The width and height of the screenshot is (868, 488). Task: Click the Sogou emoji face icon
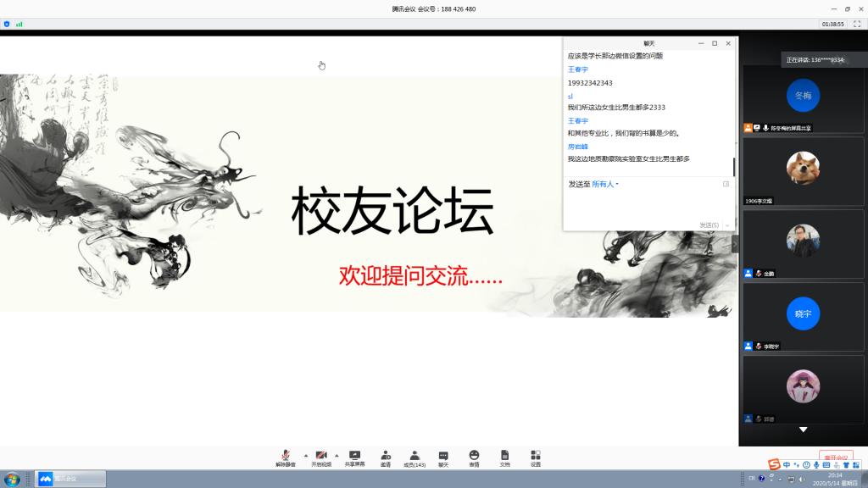pos(807,465)
